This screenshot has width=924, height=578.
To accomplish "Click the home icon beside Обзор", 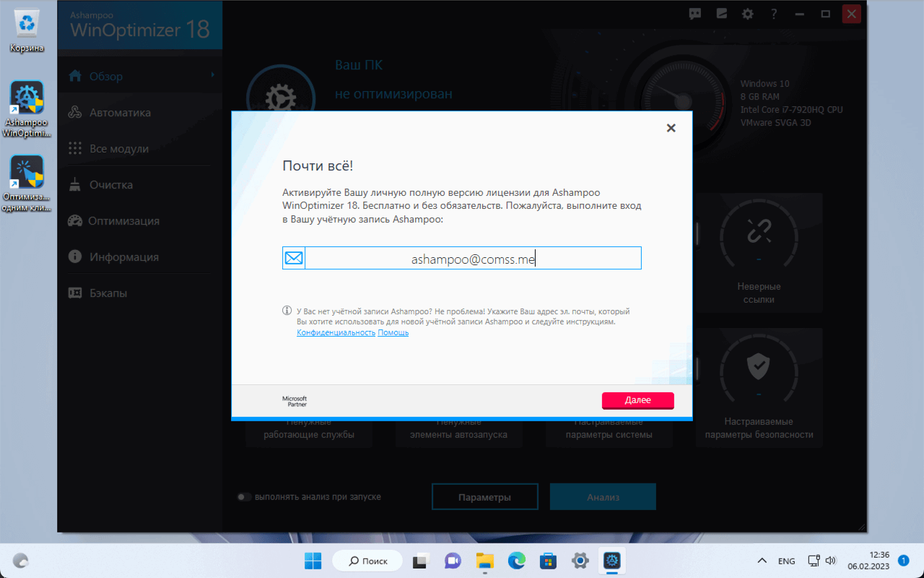I will click(x=74, y=75).
